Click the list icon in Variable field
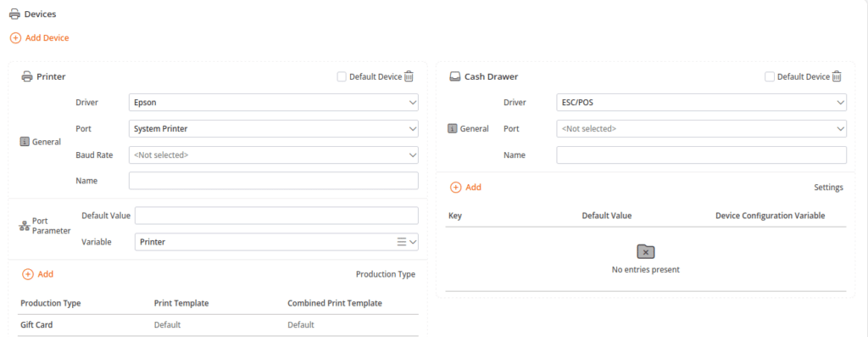The height and width of the screenshot is (337, 868). tap(402, 242)
